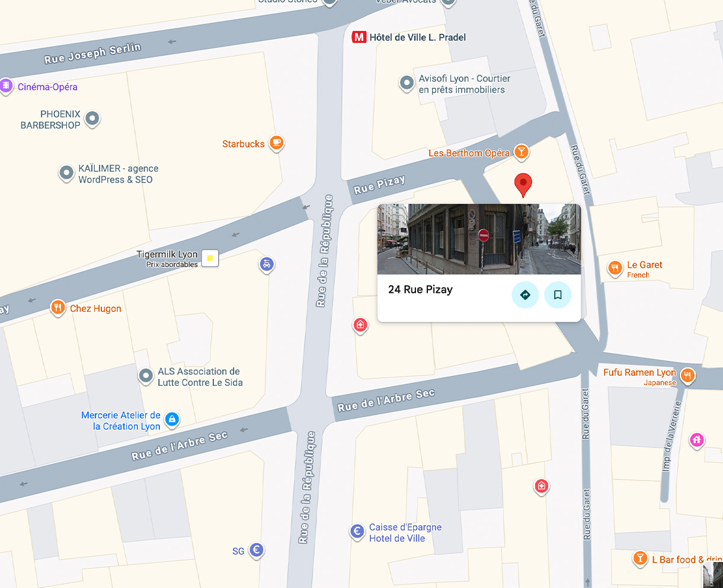Image resolution: width=723 pixels, height=588 pixels.
Task: Click the SG bank euro icon
Action: (256, 550)
